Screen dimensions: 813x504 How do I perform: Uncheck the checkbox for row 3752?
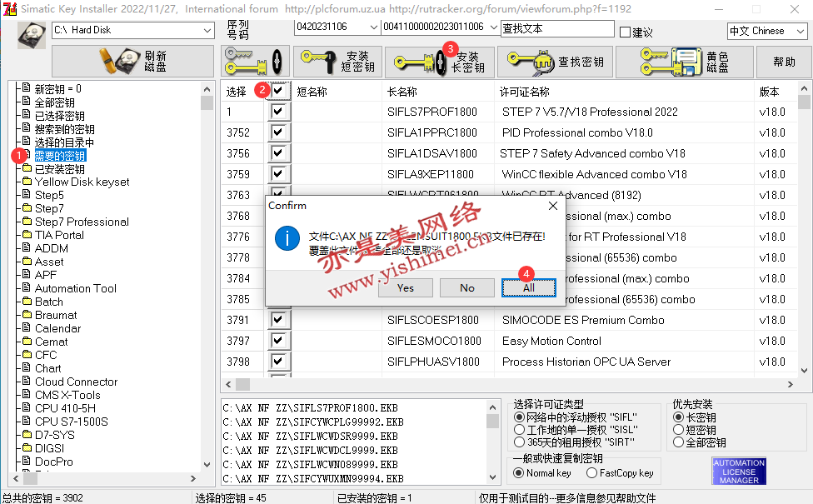click(x=279, y=132)
